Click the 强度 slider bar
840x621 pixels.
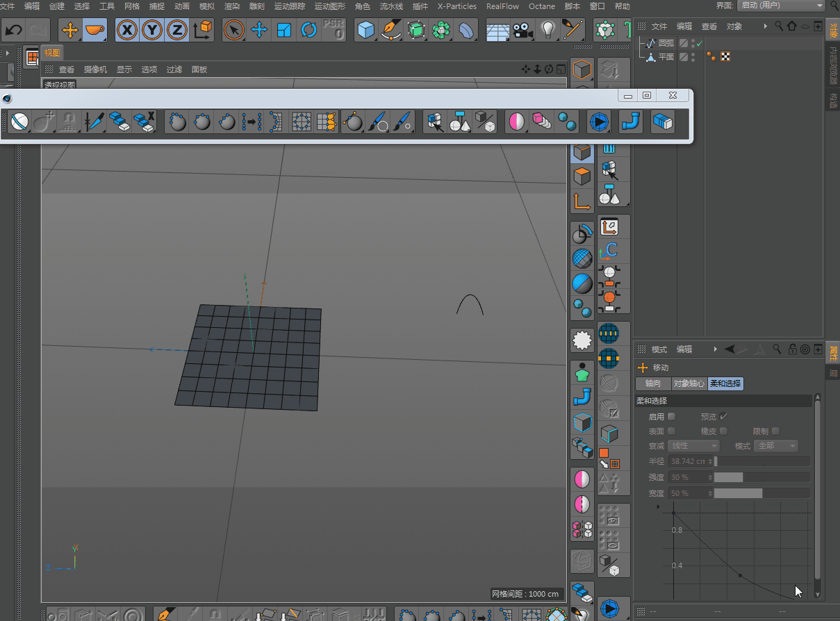click(761, 477)
